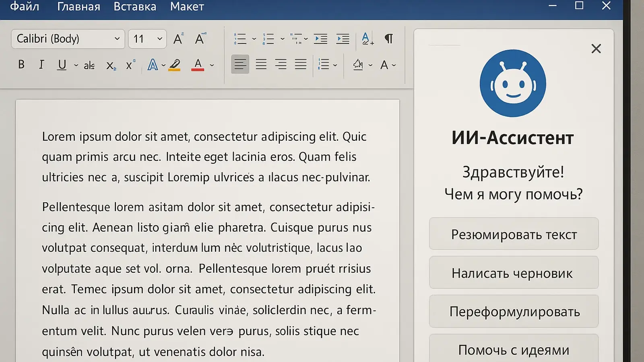Apply a multilevel list
644x362 pixels.
point(296,39)
